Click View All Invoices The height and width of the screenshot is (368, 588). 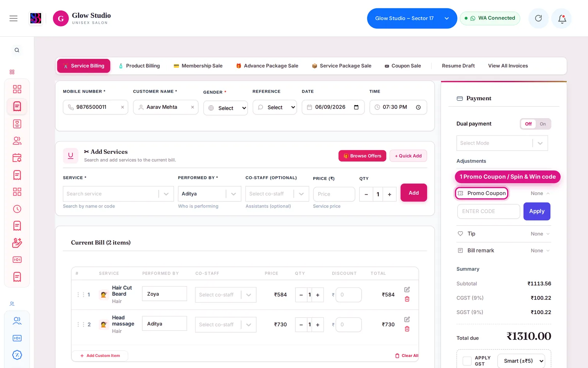(508, 66)
